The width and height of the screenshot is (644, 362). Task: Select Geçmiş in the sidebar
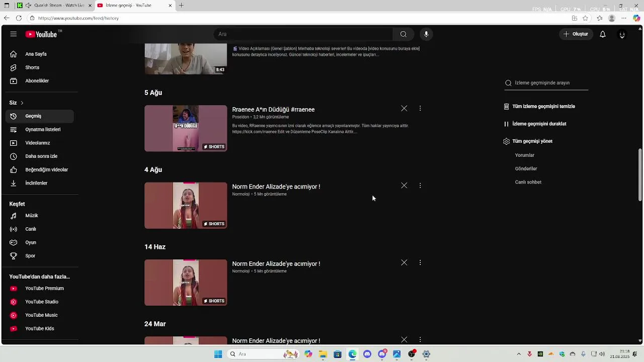click(40, 116)
